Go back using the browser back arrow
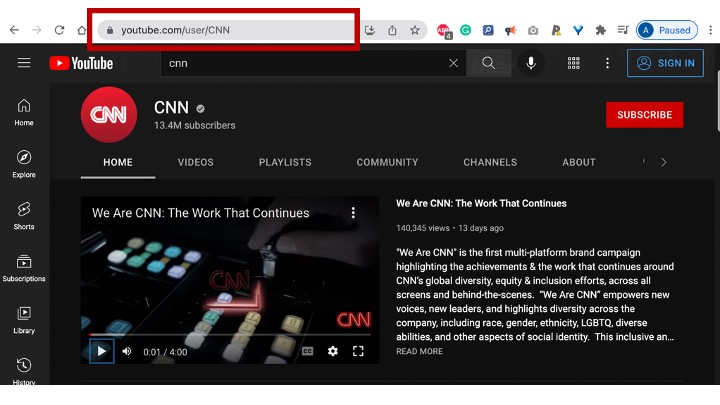720x405 pixels. (14, 30)
